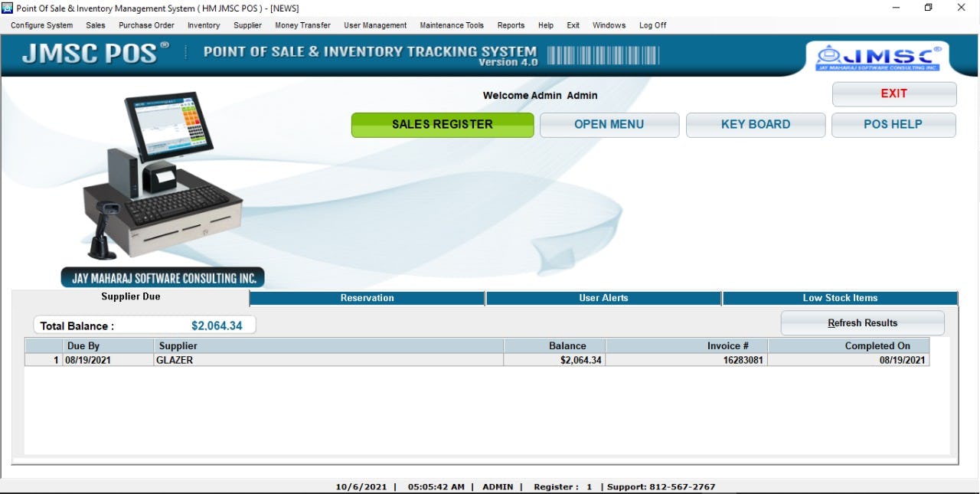Open the Sales menu

(96, 25)
